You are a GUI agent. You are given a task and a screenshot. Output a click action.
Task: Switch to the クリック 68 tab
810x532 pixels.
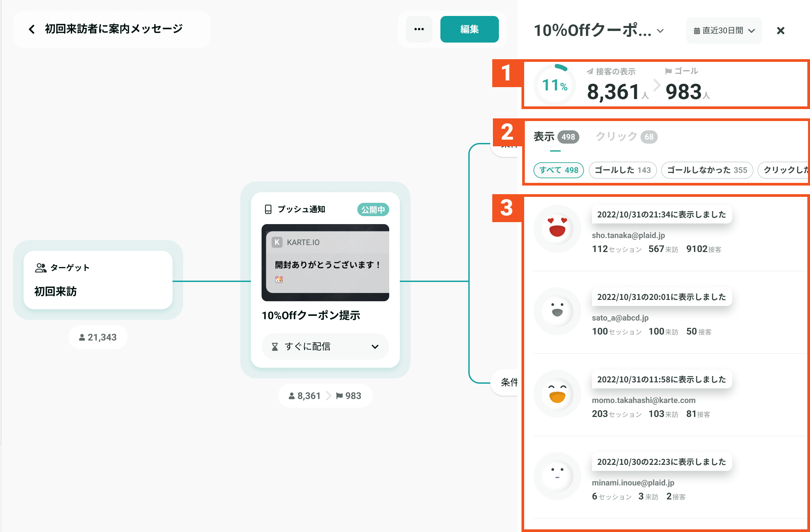[626, 136]
